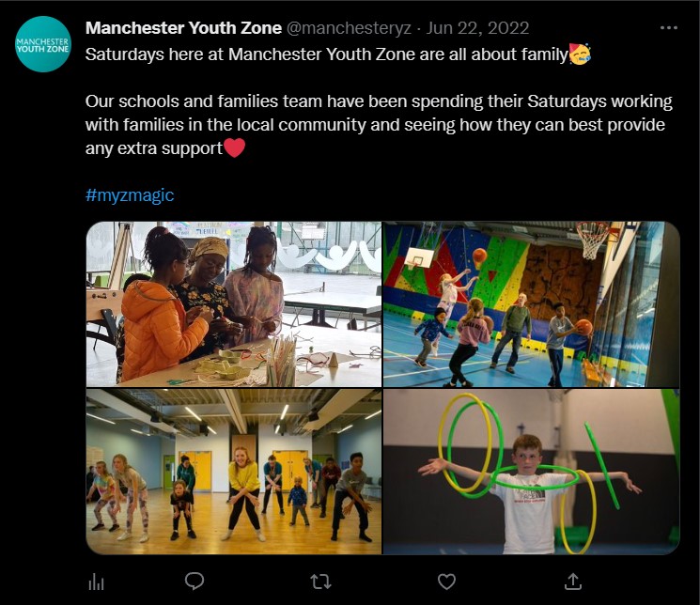The image size is (700, 605).
Task: Click the Manchester Youth Zone avatar
Action: click(x=43, y=44)
